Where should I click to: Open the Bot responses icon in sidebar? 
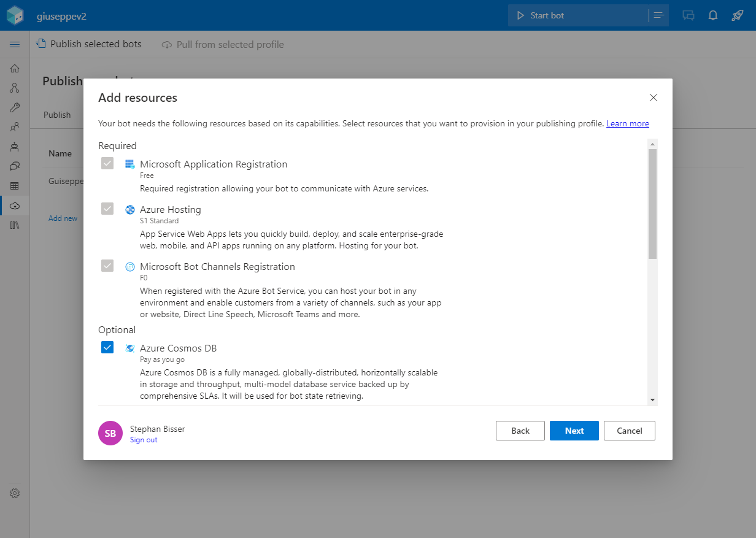[15, 147]
